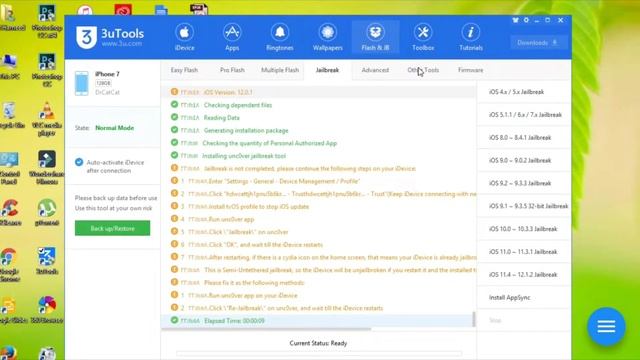
Task: Open Wondershare Filmora desktop icon
Action: (47, 167)
